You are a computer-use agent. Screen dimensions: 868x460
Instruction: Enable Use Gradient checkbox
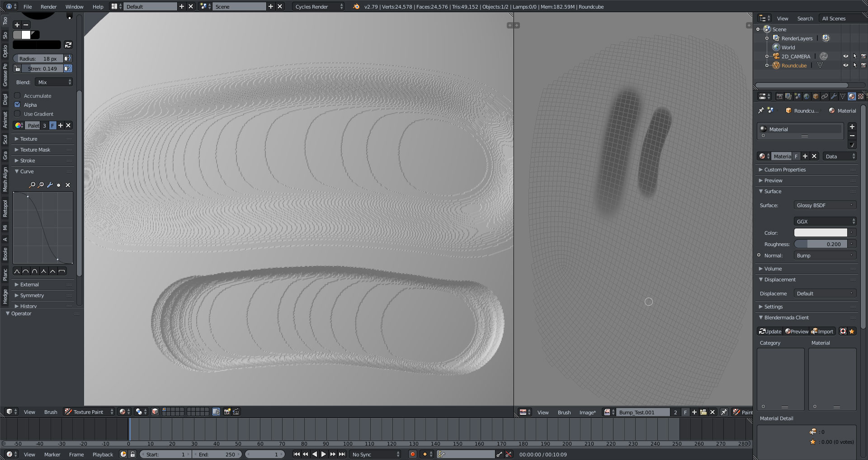(x=17, y=114)
